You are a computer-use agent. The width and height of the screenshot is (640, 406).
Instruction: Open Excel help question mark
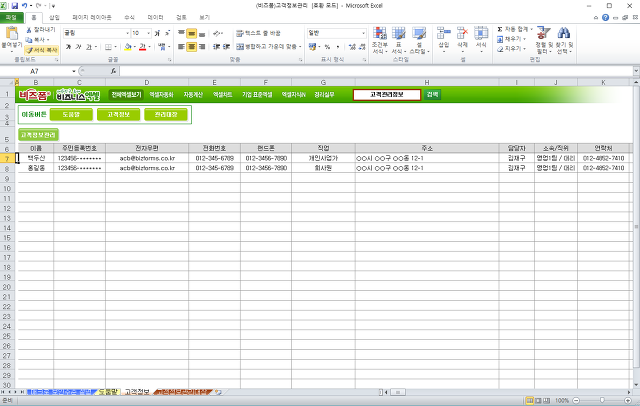pyautogui.click(x=605, y=18)
